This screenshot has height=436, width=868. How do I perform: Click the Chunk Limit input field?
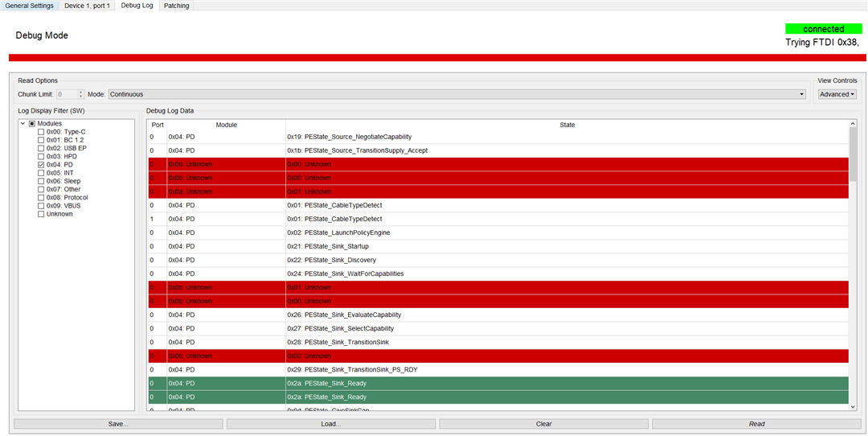coord(67,94)
